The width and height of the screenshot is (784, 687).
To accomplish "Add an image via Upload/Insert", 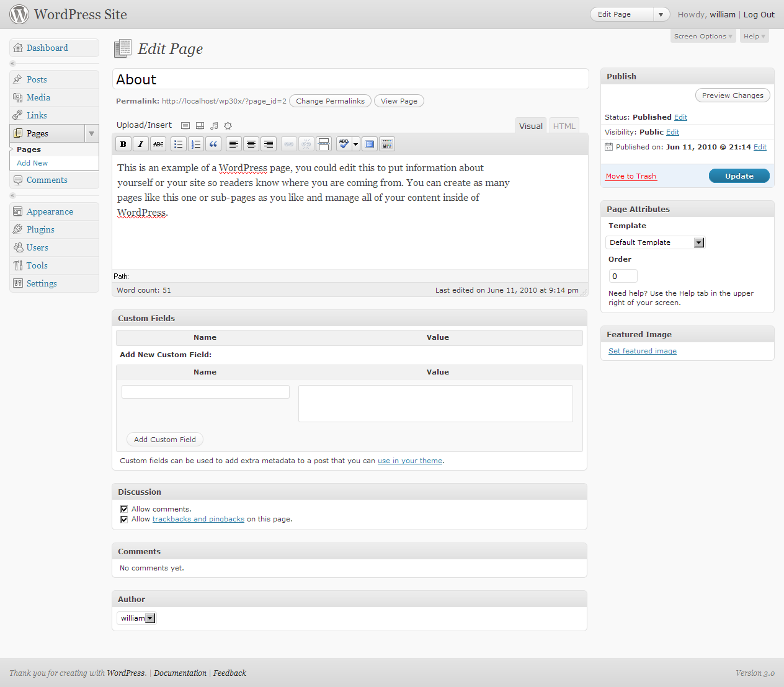I will [185, 125].
